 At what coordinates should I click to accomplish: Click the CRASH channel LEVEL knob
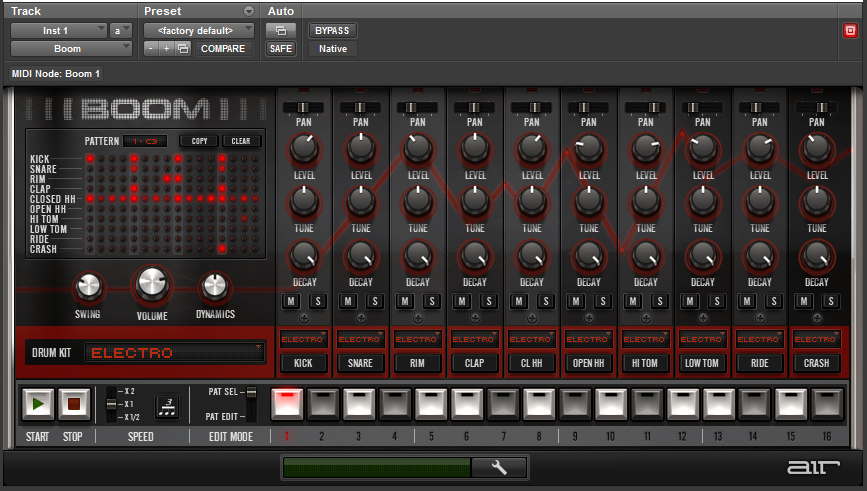point(817,149)
